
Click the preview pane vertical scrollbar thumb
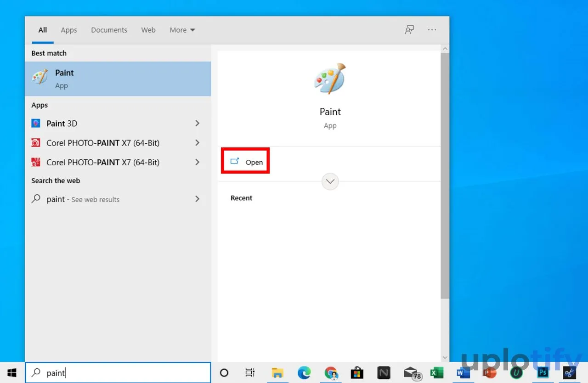(445, 175)
